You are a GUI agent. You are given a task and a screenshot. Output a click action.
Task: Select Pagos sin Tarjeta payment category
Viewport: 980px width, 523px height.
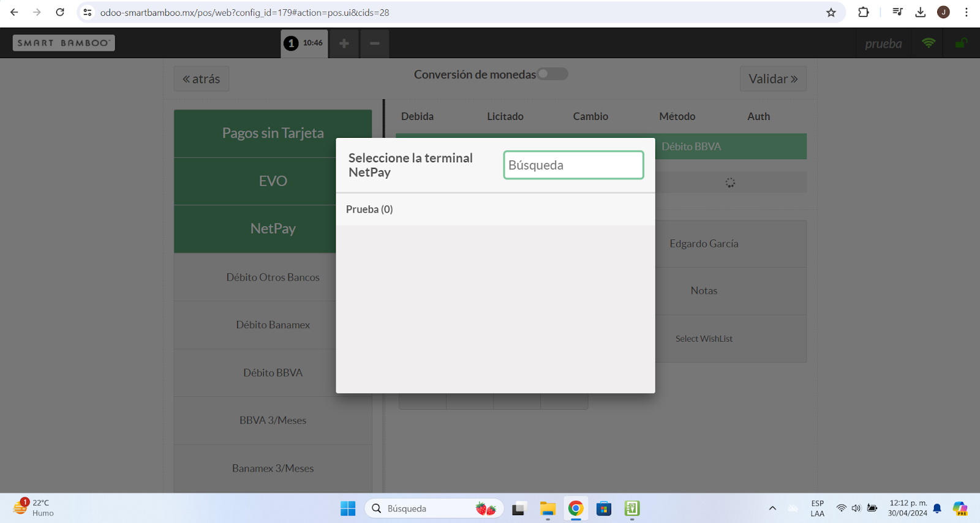coord(273,134)
